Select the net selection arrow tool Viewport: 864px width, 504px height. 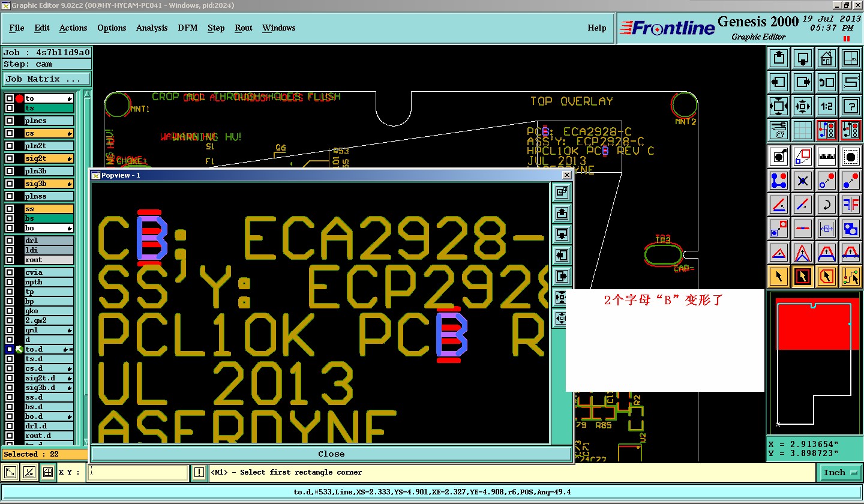pos(850,277)
